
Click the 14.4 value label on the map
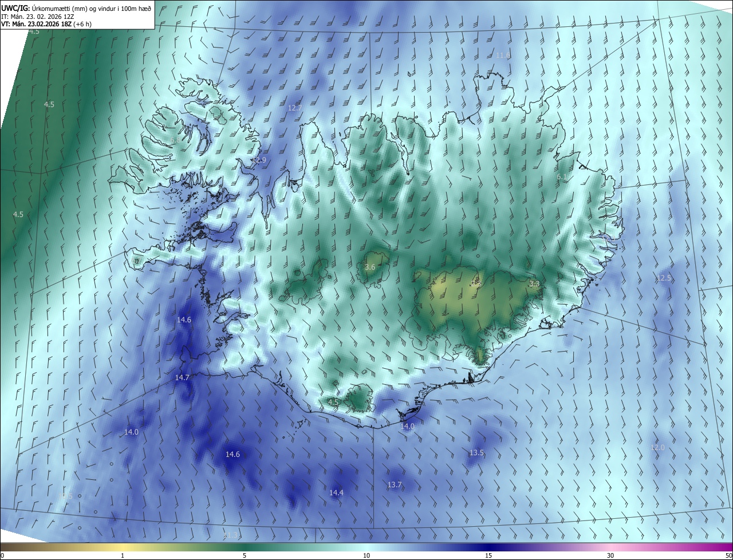point(336,492)
